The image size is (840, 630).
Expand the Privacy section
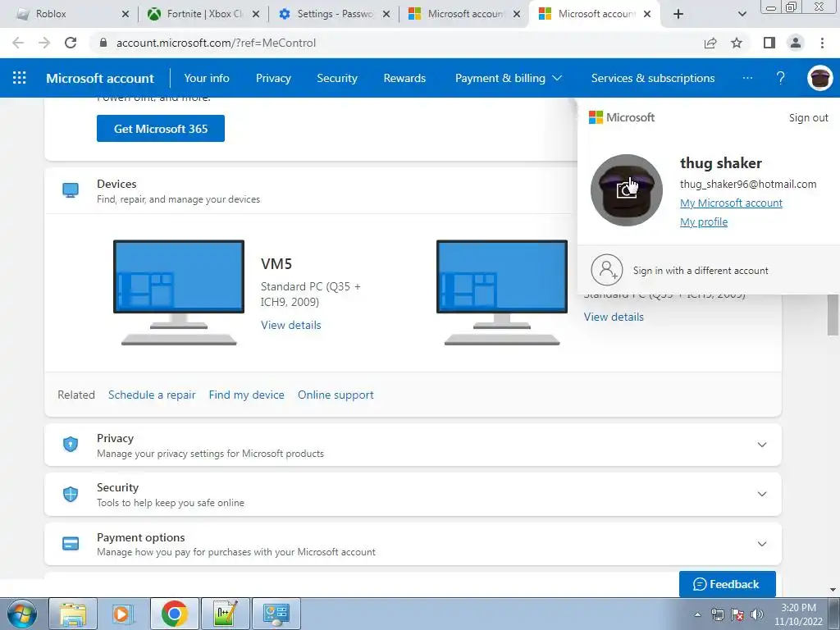[x=762, y=445]
